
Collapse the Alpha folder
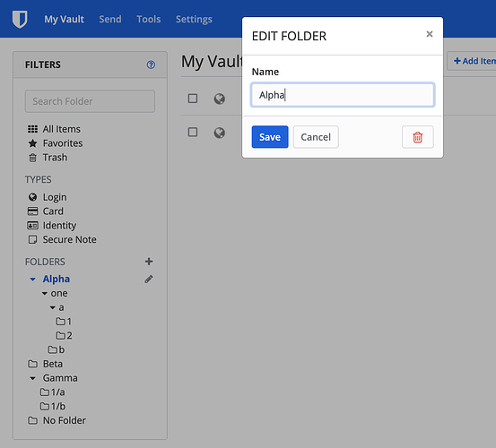pyautogui.click(x=32, y=280)
